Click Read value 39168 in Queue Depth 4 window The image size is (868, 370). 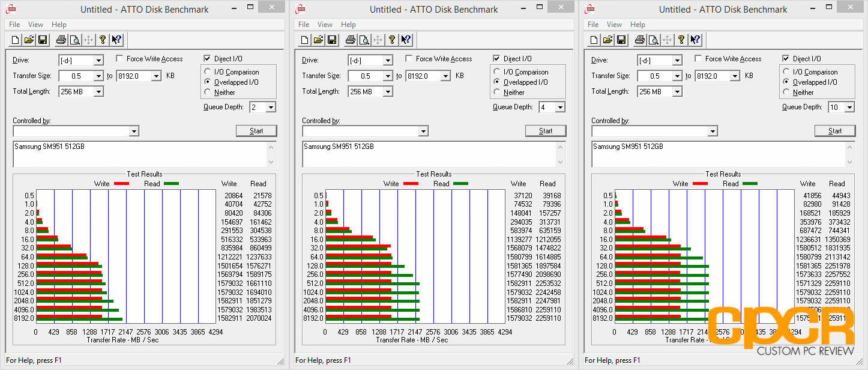point(549,196)
